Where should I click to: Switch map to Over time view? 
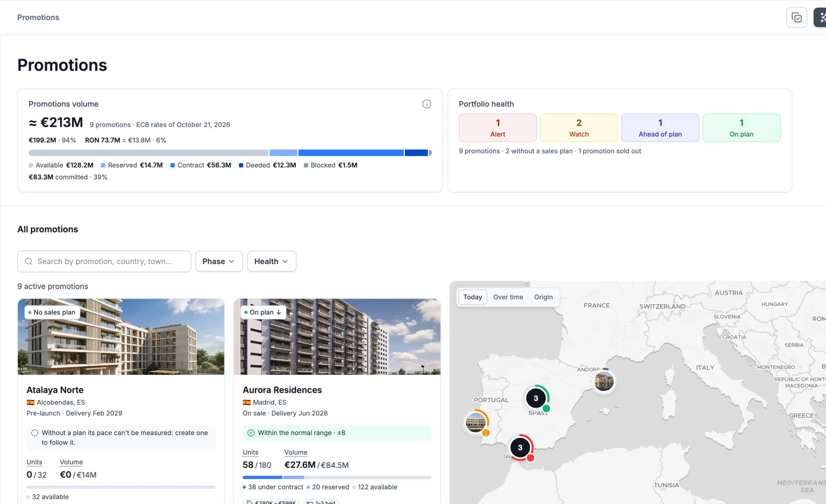pyautogui.click(x=508, y=297)
